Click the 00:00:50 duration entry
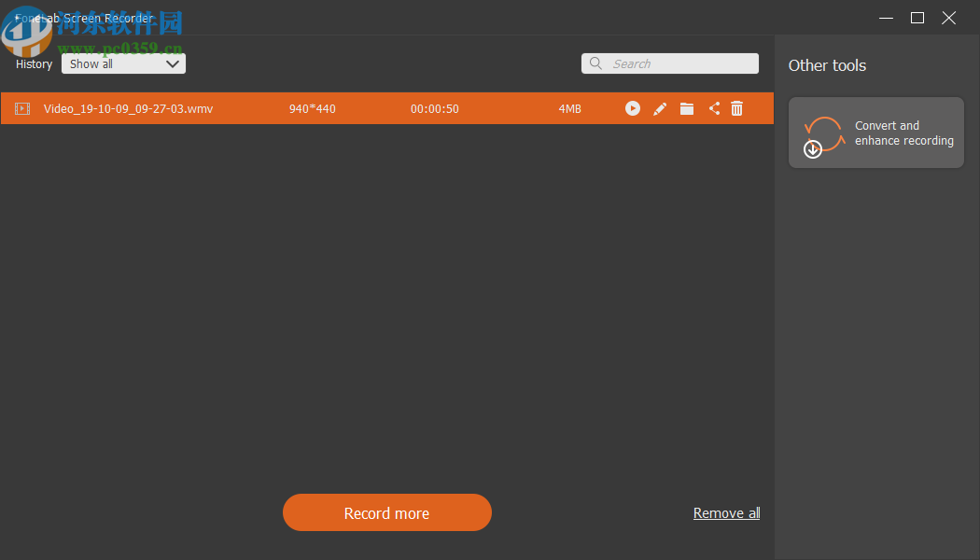The image size is (980, 560). pos(434,108)
